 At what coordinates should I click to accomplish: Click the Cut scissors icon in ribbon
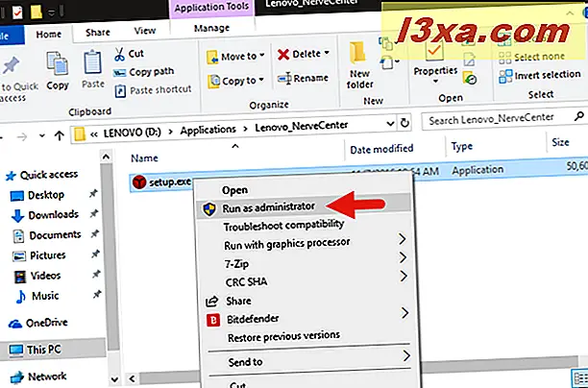tap(119, 54)
